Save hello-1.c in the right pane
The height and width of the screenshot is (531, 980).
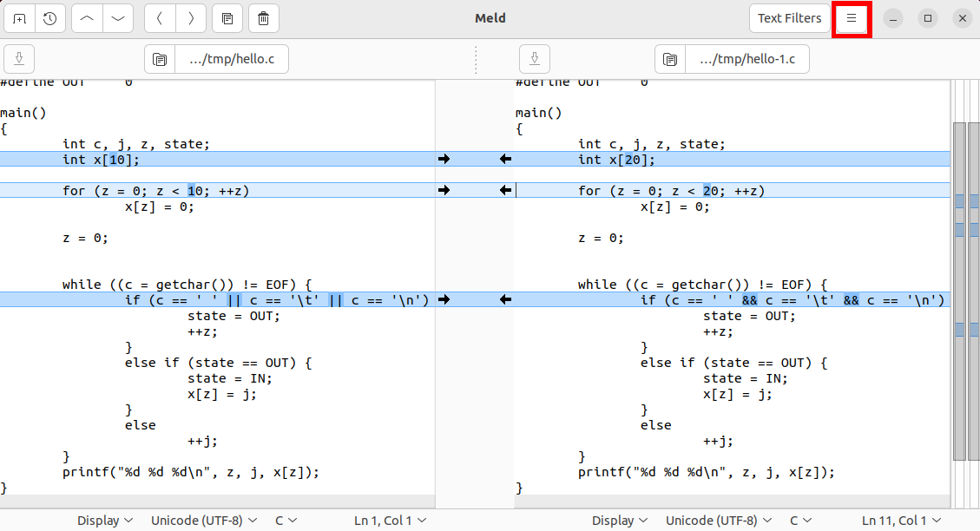click(535, 58)
